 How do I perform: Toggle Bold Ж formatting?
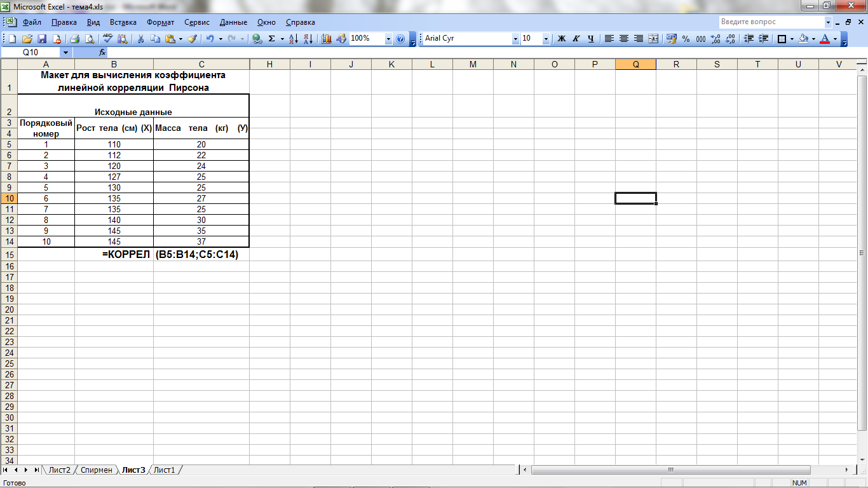pos(562,39)
